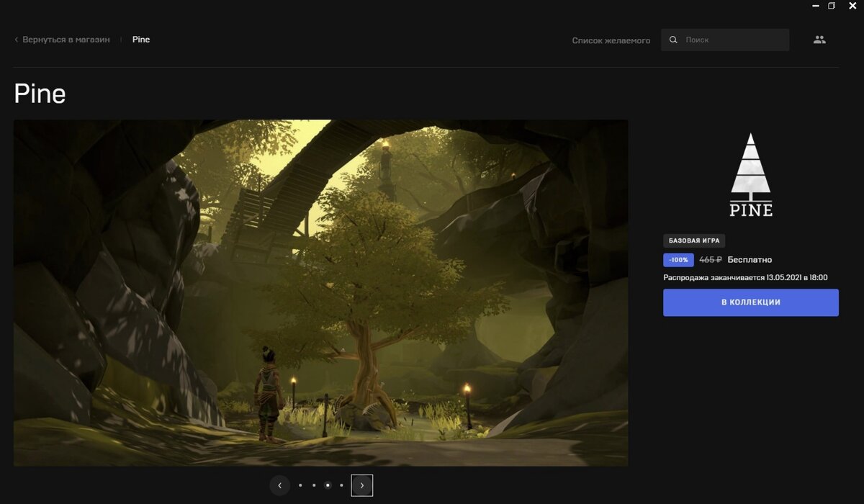Select the first carousel dot
The width and height of the screenshot is (864, 504).
pyautogui.click(x=300, y=485)
